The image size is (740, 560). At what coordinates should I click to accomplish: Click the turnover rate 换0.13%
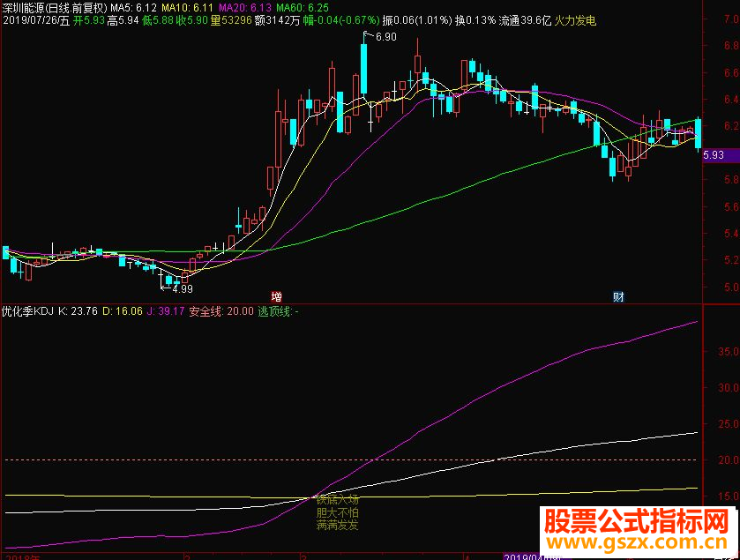[475, 20]
